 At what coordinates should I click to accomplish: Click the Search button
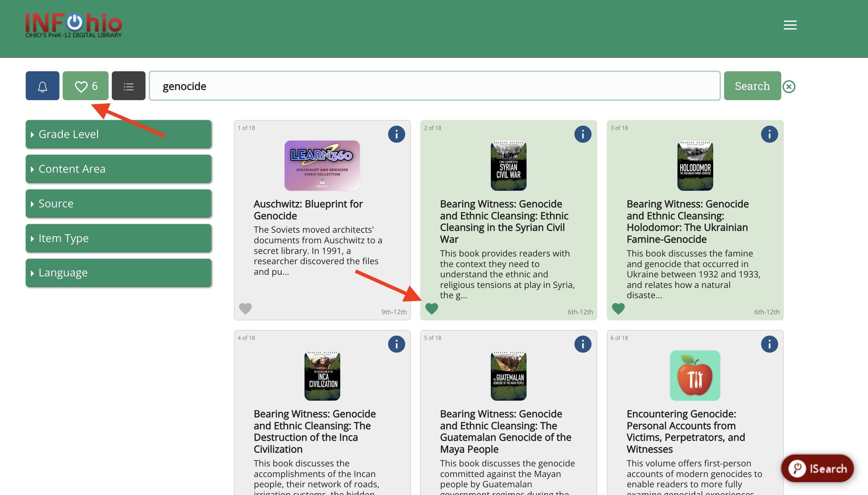tap(752, 85)
